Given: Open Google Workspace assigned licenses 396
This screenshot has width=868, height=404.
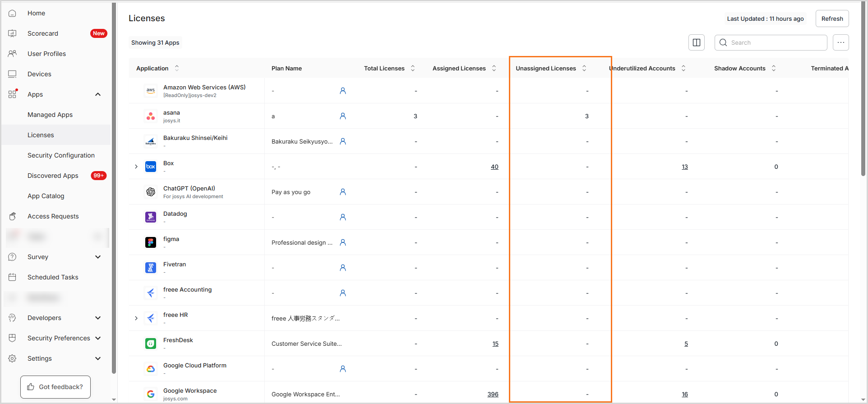Looking at the screenshot, I should point(493,394).
